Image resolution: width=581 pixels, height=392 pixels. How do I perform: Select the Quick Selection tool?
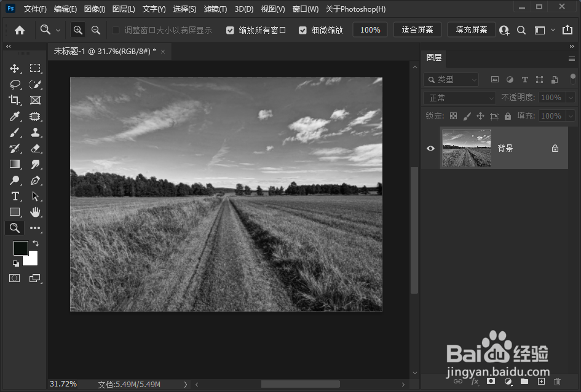[35, 84]
